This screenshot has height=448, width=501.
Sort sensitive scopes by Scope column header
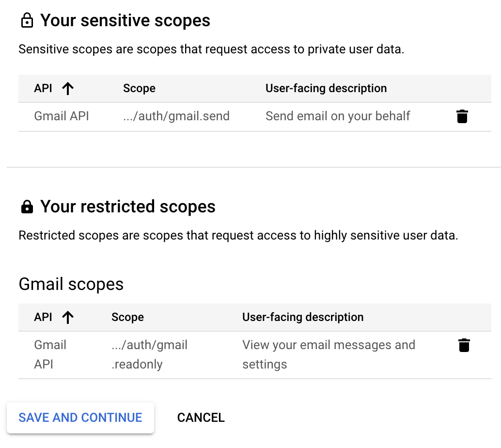[x=140, y=88]
